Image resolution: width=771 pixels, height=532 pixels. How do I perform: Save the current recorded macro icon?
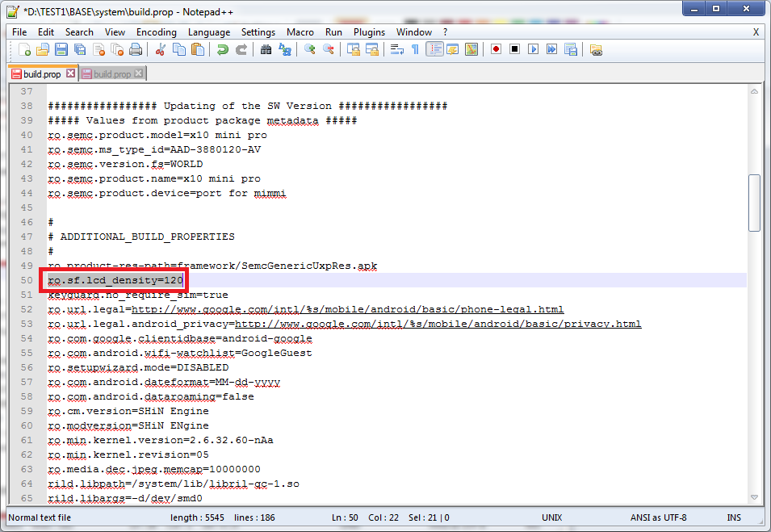click(571, 50)
